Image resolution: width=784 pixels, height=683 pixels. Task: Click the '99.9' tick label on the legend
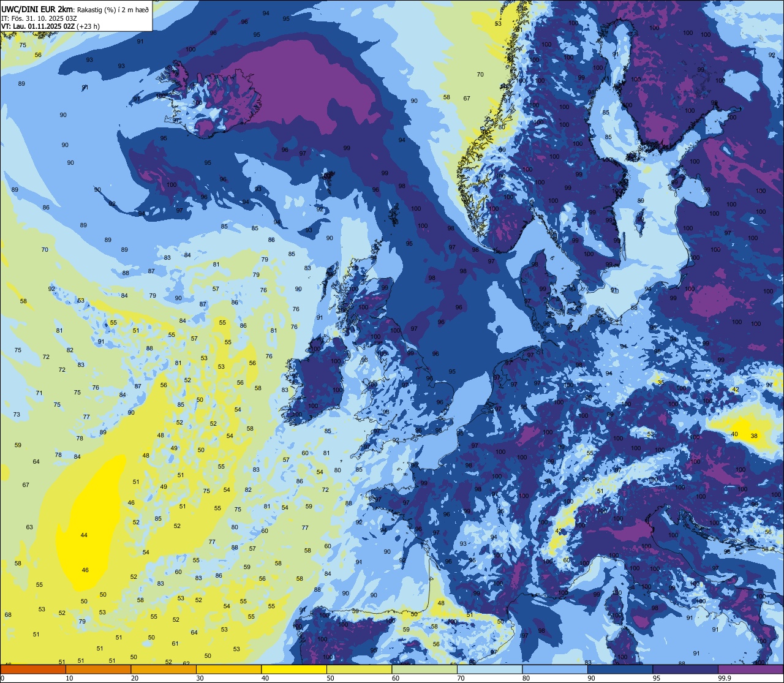tap(725, 678)
